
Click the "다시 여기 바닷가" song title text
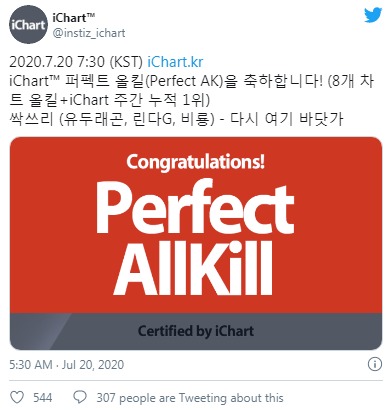tap(287, 119)
